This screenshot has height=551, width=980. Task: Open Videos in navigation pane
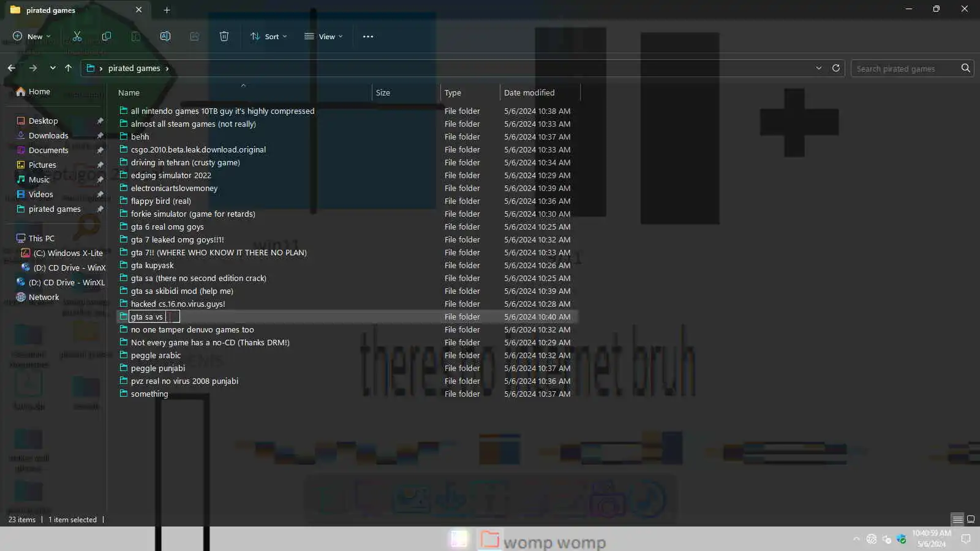[40, 194]
